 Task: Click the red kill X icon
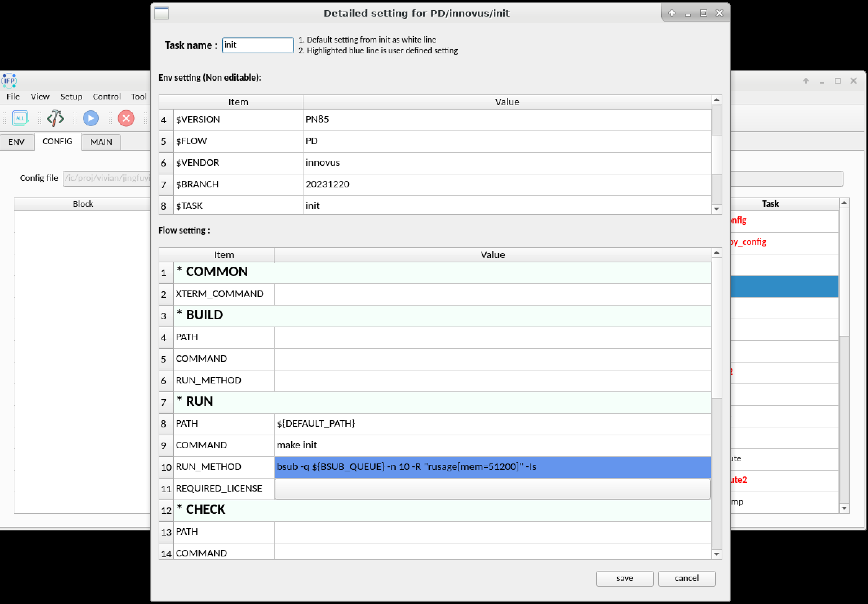(126, 118)
